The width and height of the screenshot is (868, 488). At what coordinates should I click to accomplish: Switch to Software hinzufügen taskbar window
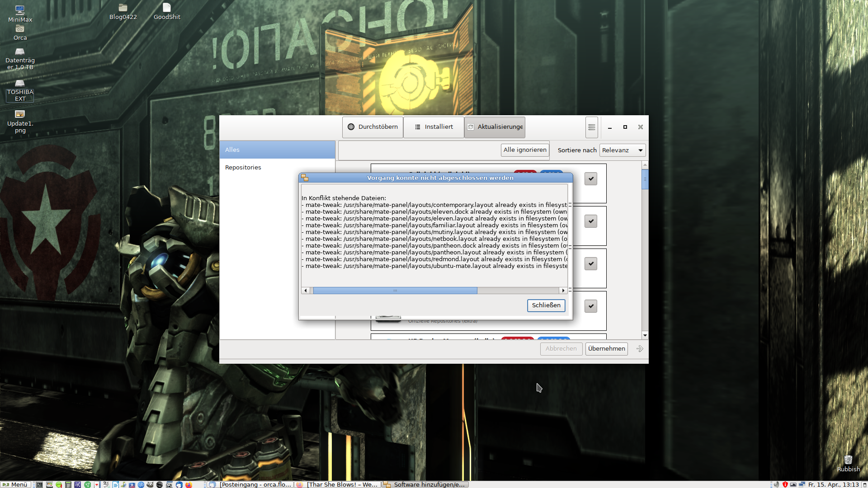pos(425,484)
